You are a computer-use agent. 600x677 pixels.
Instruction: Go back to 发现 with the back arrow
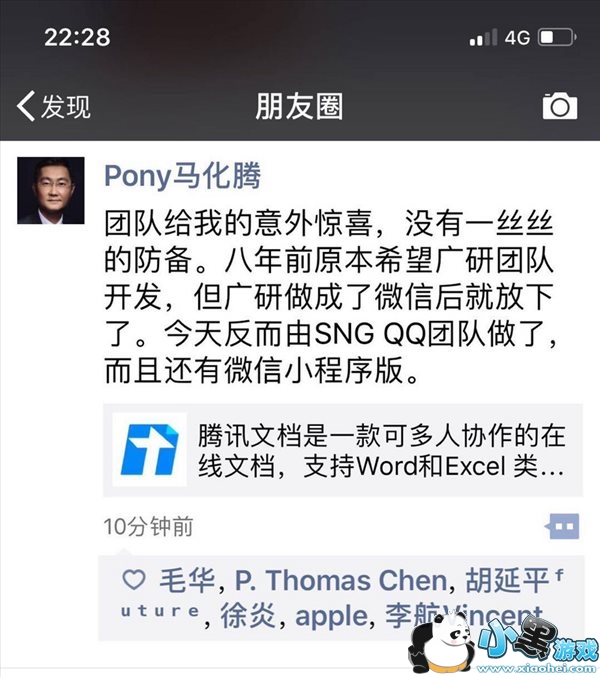(26, 106)
